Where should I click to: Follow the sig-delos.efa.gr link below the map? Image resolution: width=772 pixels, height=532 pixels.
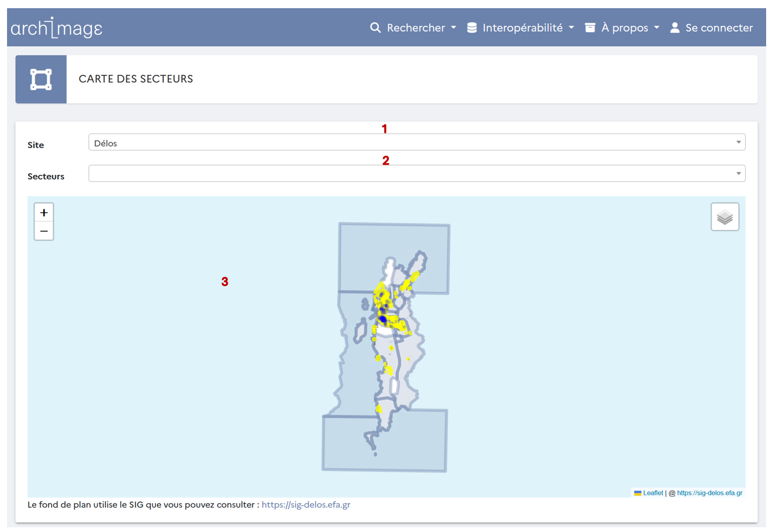pyautogui.click(x=306, y=504)
